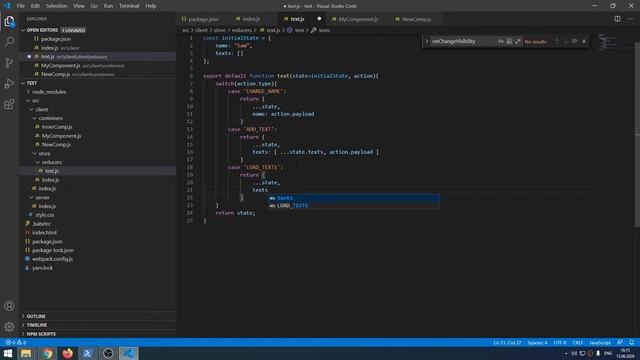
Task: Click the Spaces: 4 indentation status item
Action: pos(538,342)
